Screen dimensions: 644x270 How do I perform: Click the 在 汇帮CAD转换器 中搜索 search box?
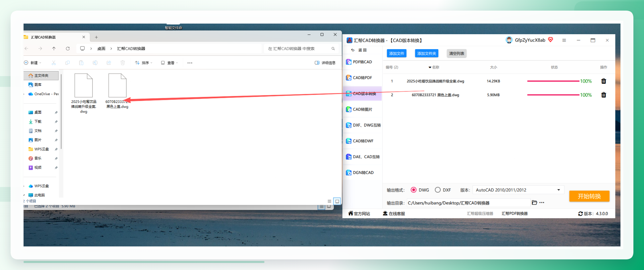coord(301,49)
